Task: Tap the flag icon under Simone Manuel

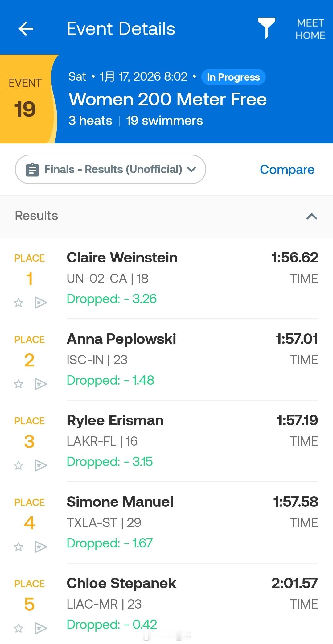Action: click(x=41, y=547)
